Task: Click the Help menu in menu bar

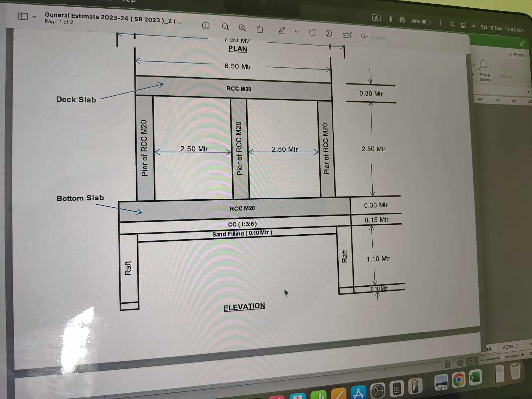Action: pos(129,1)
